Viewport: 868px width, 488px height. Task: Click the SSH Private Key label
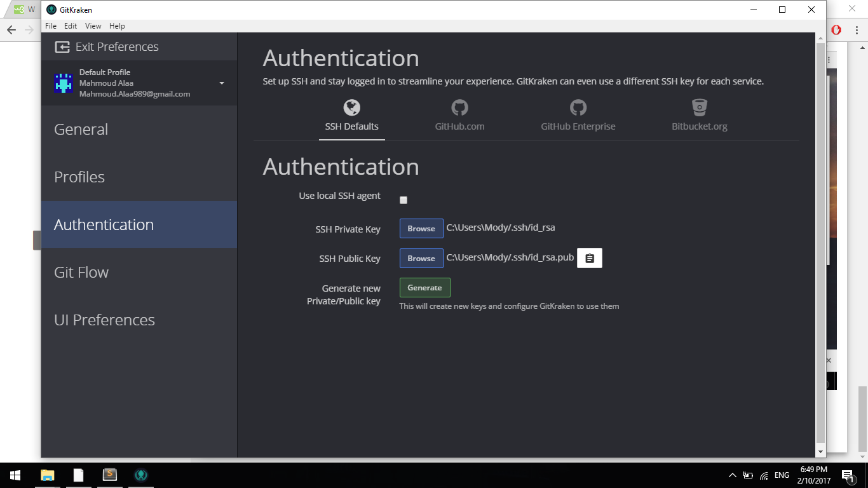click(348, 229)
